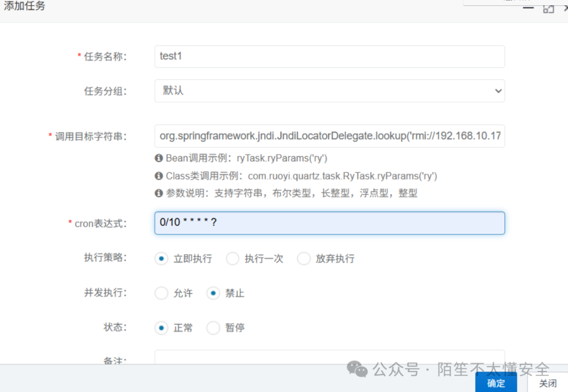This screenshot has width=568, height=392.
Task: Maximize the dialog with the expand icon
Action: pos(549,8)
